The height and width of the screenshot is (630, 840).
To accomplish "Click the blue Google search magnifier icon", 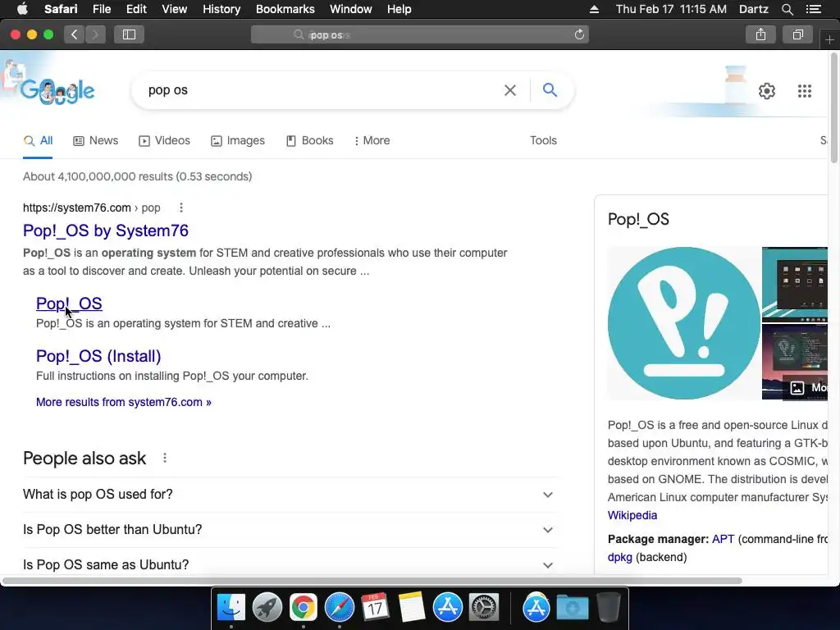I will [x=550, y=90].
